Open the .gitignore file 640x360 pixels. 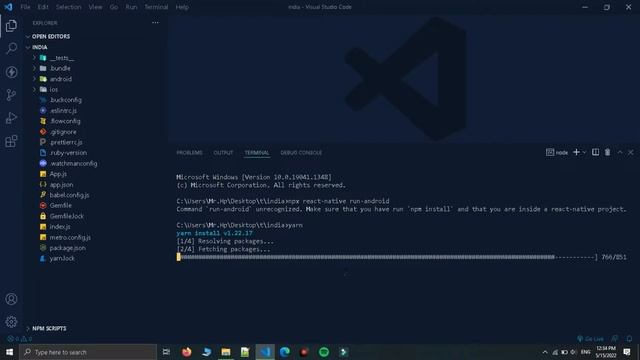pos(63,132)
